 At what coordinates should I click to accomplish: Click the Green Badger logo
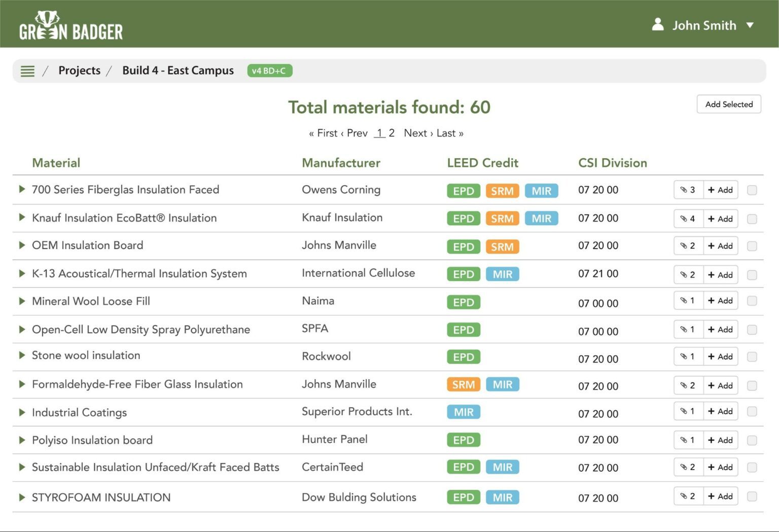point(71,26)
